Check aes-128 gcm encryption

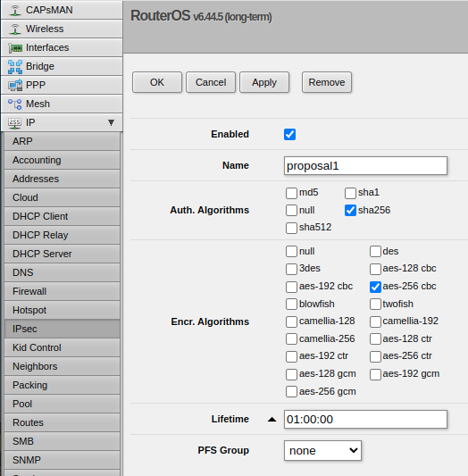coord(291,374)
